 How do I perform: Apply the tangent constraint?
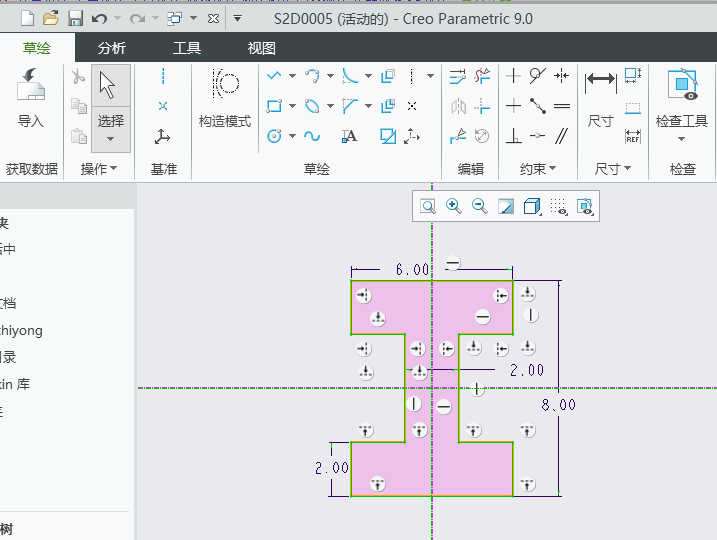click(537, 76)
